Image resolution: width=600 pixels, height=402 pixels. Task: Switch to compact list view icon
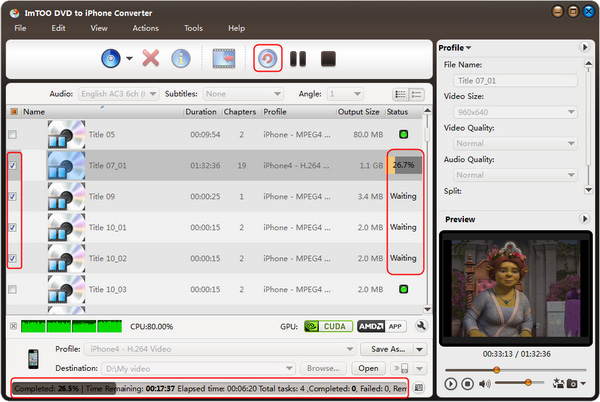click(416, 94)
